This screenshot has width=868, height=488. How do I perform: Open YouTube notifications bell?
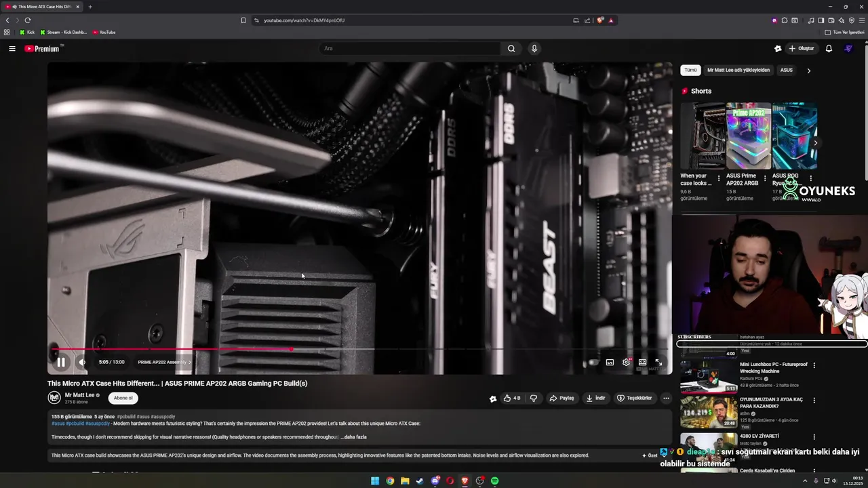829,48
